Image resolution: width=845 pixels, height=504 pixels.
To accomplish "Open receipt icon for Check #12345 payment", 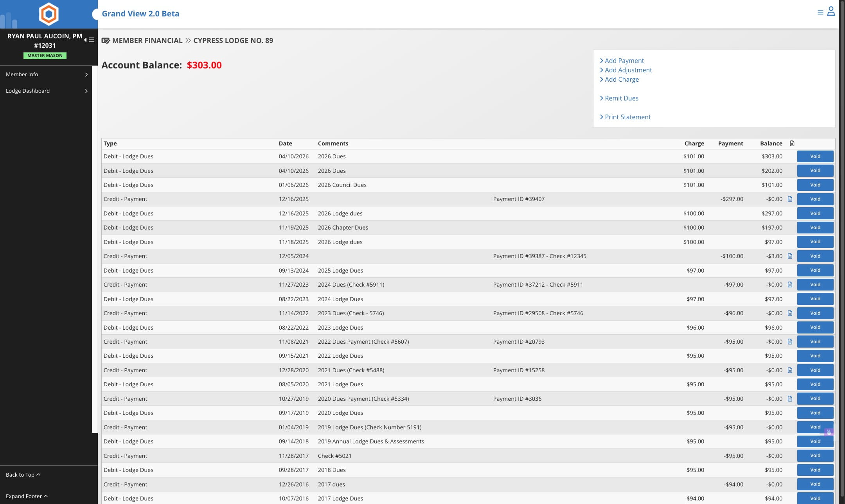I will 790,256.
